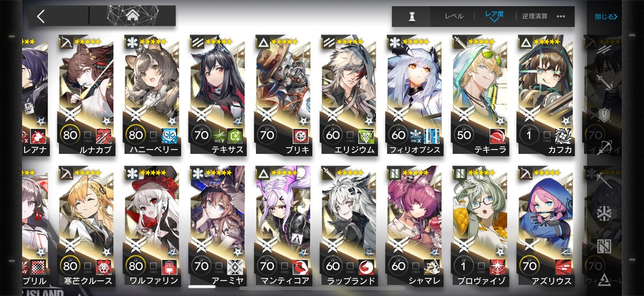
Task: Go back with the left arrow icon
Action: pyautogui.click(x=41, y=16)
